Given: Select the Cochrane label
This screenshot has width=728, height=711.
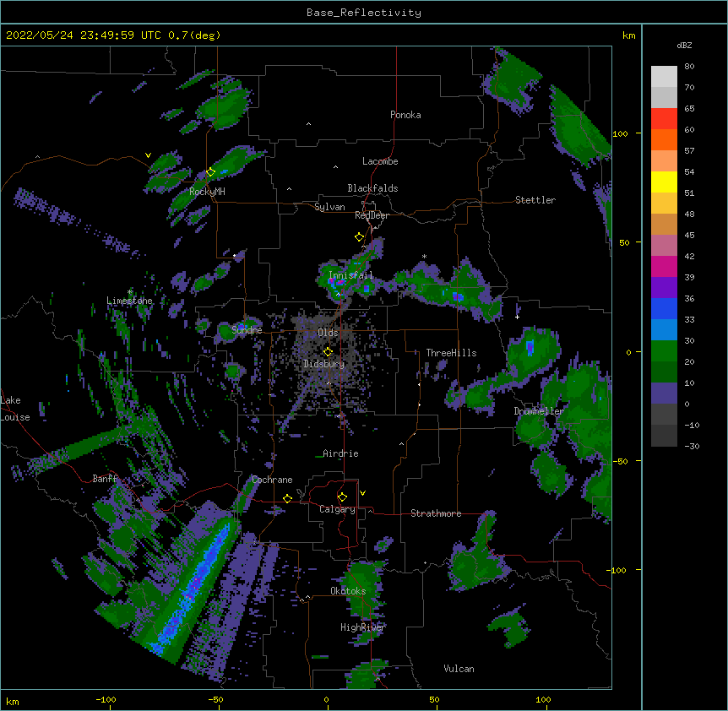Looking at the screenshot, I should pyautogui.click(x=272, y=480).
